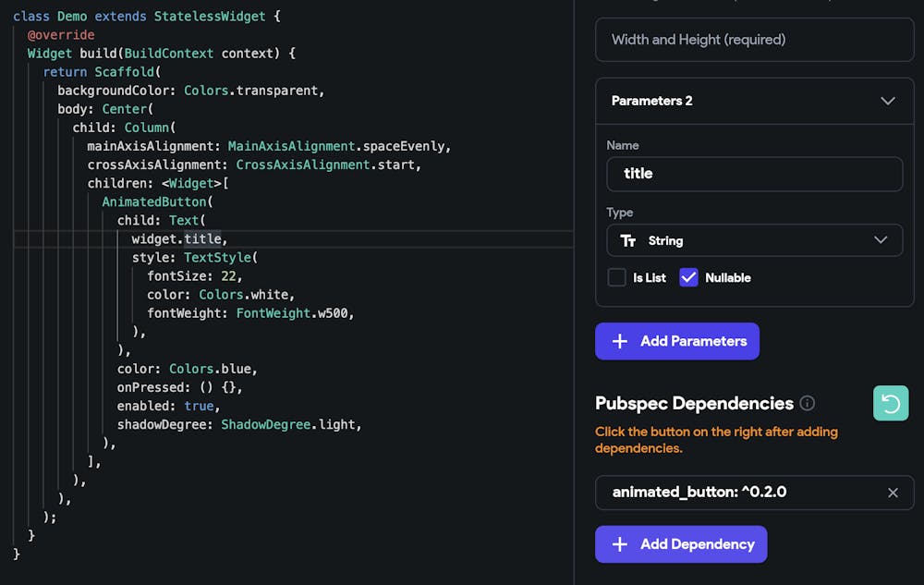This screenshot has width=924, height=585.
Task: Click the Tt icon beside String
Action: 628,240
